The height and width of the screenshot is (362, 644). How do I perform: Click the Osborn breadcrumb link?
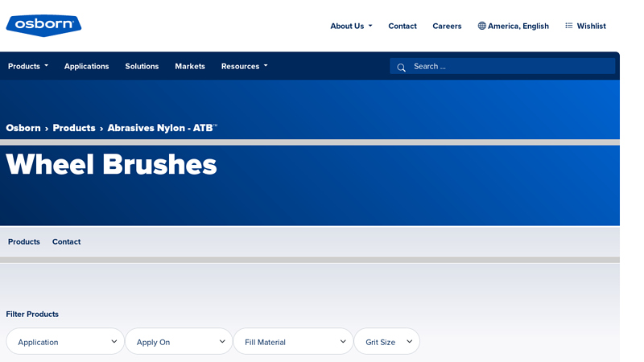(23, 128)
